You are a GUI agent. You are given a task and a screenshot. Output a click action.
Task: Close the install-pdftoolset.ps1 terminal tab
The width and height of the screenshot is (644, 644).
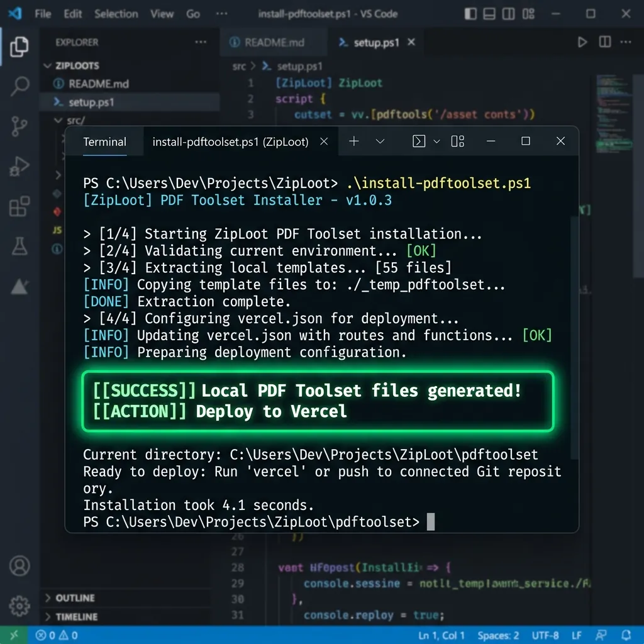point(324,142)
